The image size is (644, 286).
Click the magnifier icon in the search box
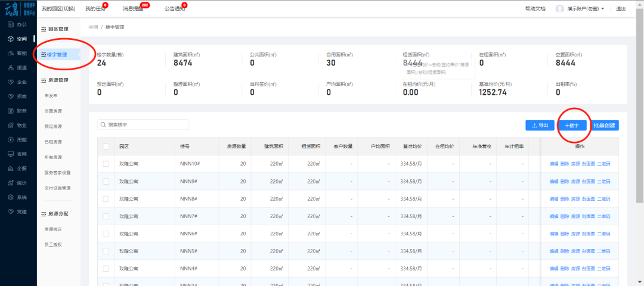[103, 125]
